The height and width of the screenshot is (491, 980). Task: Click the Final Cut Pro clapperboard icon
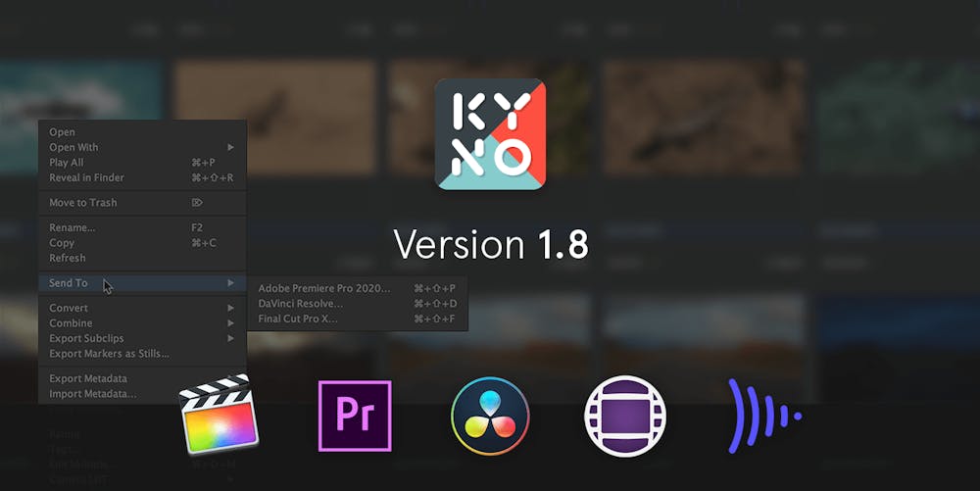(219, 414)
